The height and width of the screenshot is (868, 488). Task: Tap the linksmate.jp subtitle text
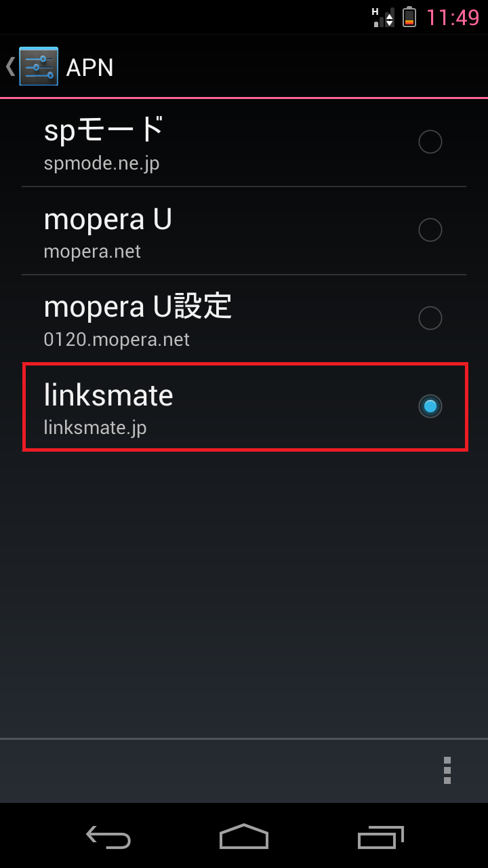(x=95, y=428)
